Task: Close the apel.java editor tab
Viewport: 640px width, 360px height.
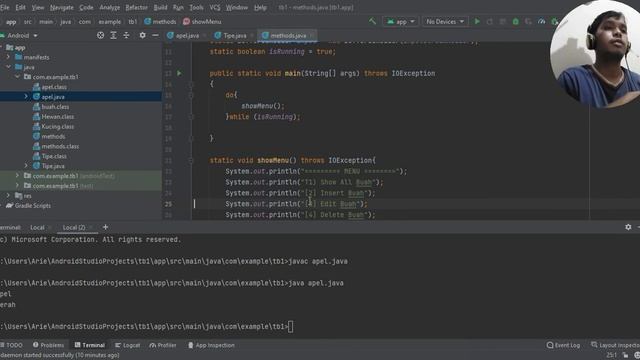Action: pos(204,36)
